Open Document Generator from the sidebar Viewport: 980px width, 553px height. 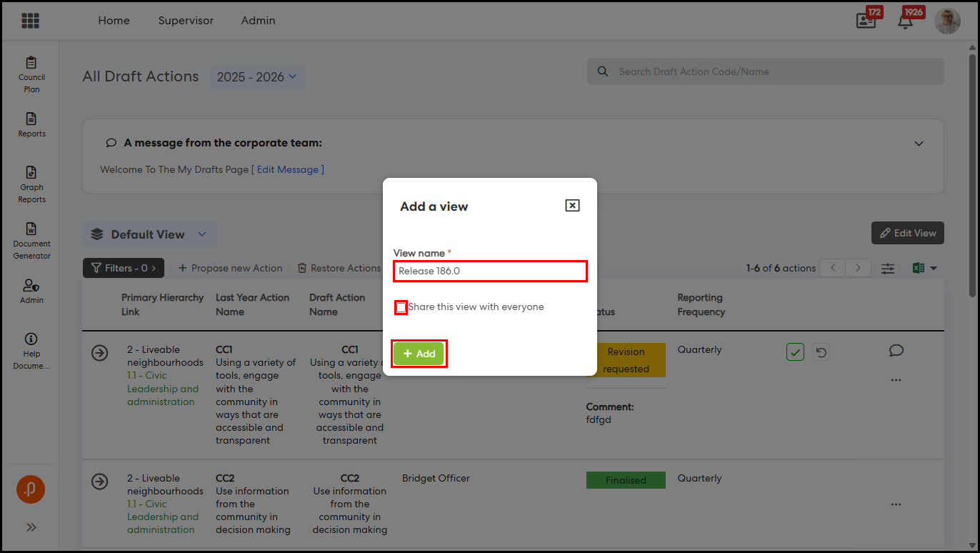tap(31, 240)
